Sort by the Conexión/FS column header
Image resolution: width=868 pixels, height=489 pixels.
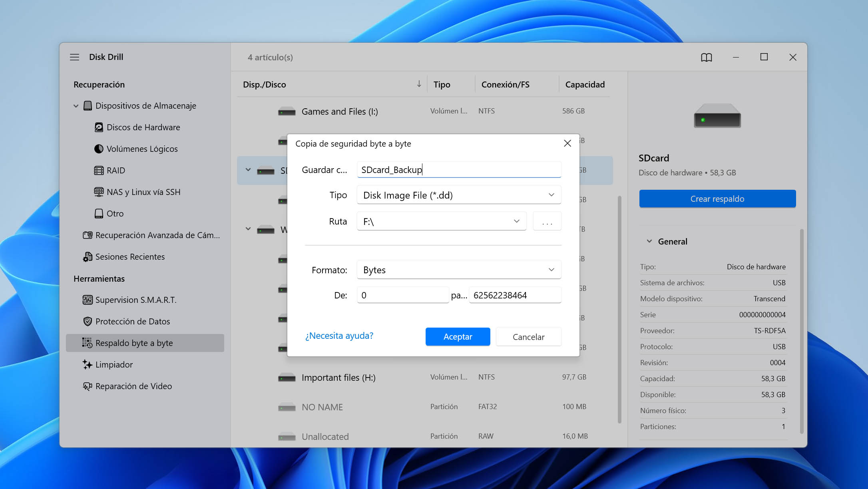point(505,84)
